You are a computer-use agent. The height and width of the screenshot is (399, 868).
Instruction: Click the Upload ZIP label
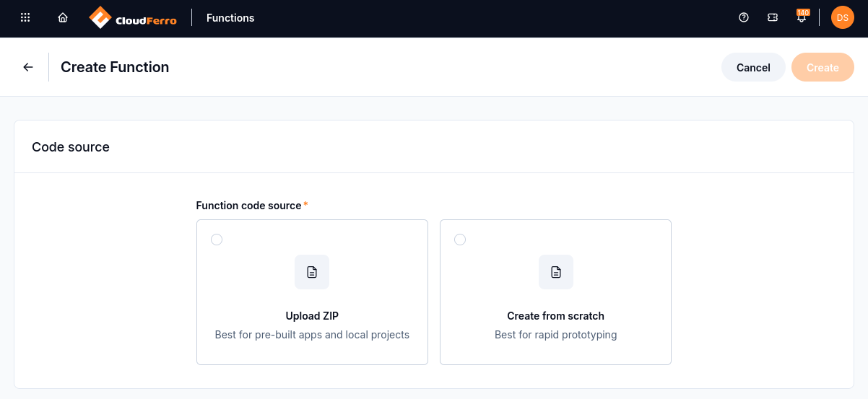(x=312, y=316)
